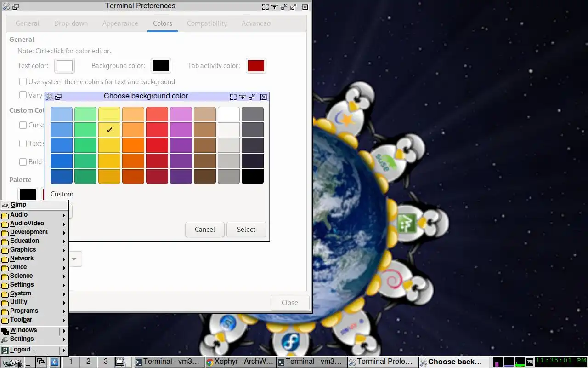Image resolution: width=588 pixels, height=368 pixels.
Task: Toggle the Text selection color checkbox
Action: (x=23, y=143)
